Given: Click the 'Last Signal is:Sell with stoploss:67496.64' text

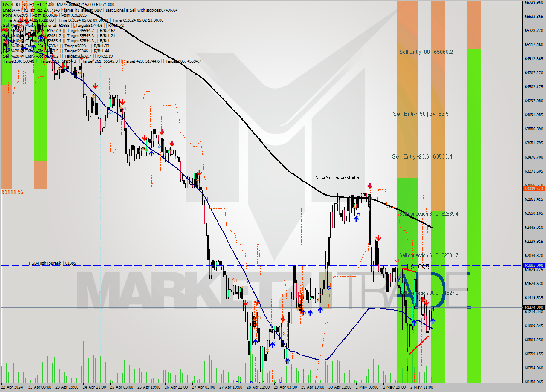Looking at the screenshot, I should point(142,10).
